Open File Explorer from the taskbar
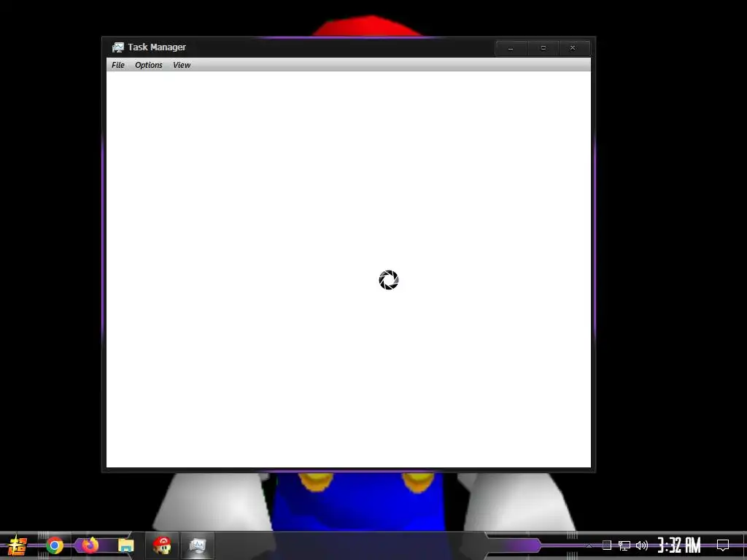 coord(125,545)
